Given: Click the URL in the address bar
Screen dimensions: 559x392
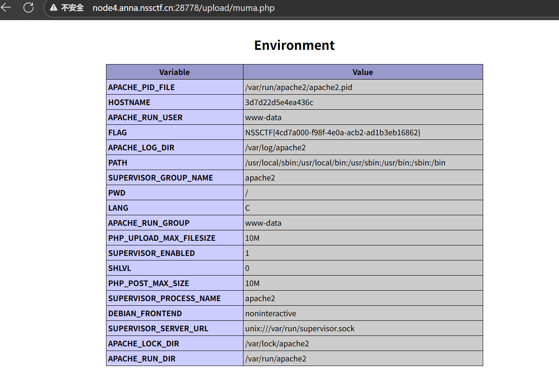Looking at the screenshot, I should pyautogui.click(x=183, y=8).
